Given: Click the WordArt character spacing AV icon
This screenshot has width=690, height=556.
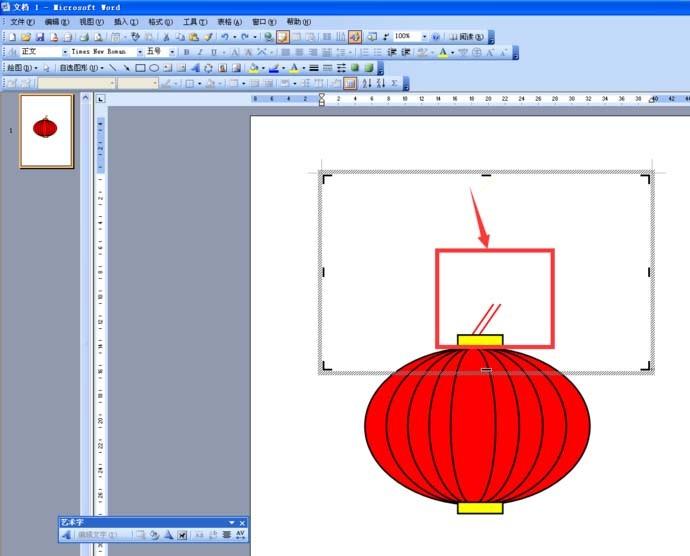Looking at the screenshot, I should click(x=240, y=535).
